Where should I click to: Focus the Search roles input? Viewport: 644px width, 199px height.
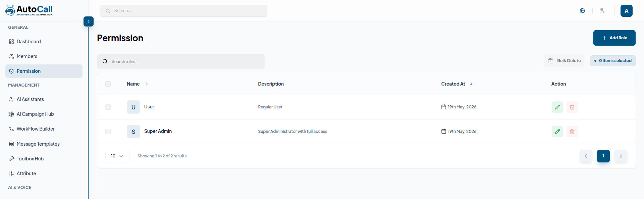point(181,61)
